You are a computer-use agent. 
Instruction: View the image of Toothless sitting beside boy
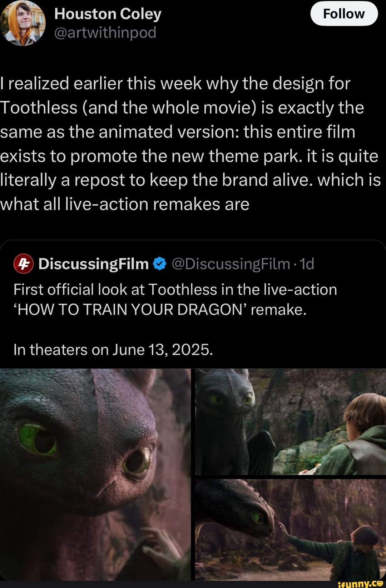pos(290,422)
